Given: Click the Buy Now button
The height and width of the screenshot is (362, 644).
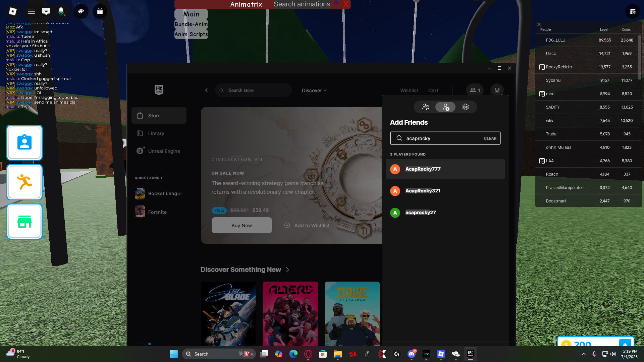Looking at the screenshot, I should point(241,226).
